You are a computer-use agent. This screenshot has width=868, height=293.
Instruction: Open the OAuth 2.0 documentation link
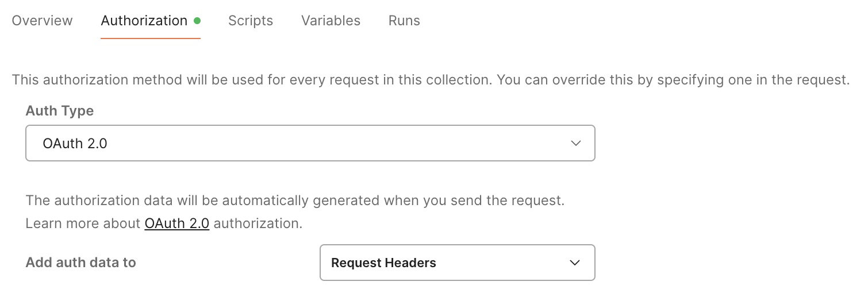pyautogui.click(x=177, y=223)
